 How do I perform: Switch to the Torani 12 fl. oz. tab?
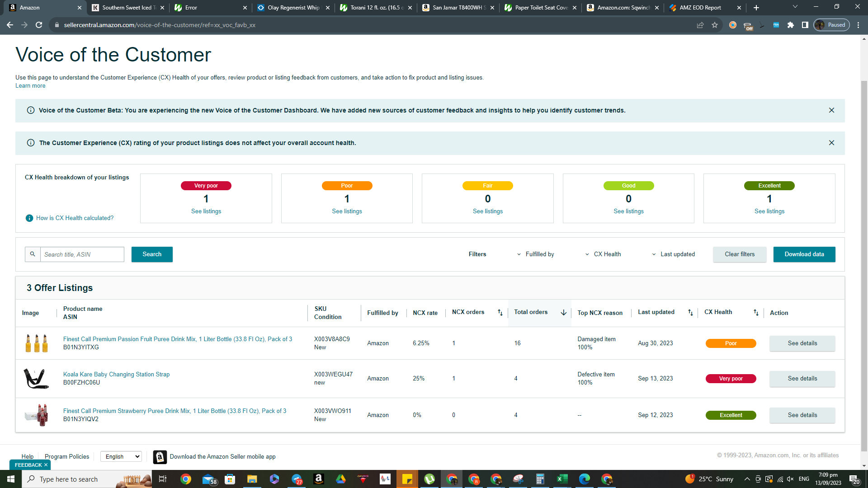pos(376,8)
